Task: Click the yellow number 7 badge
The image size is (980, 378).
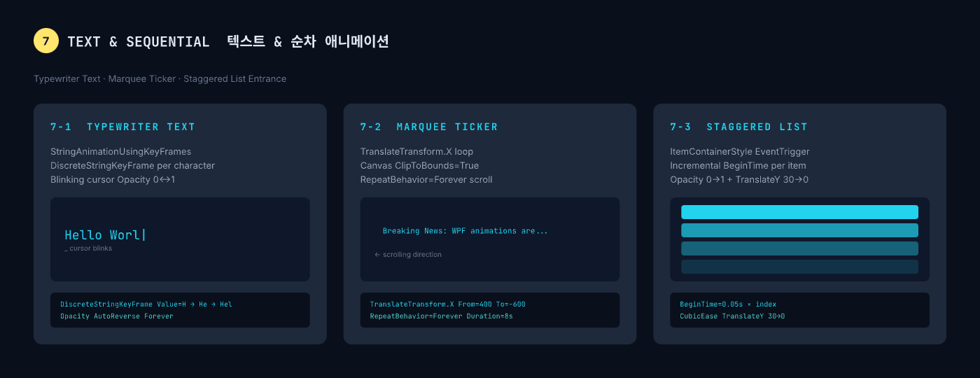Action: tap(45, 41)
